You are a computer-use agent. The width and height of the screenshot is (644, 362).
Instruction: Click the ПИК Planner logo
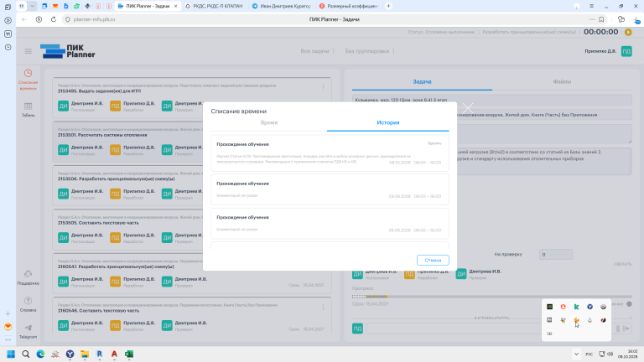(x=68, y=51)
